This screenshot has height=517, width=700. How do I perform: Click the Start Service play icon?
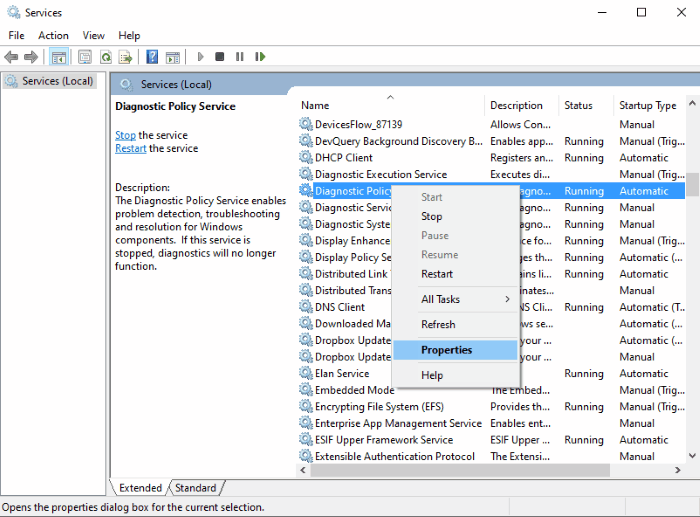coord(200,57)
